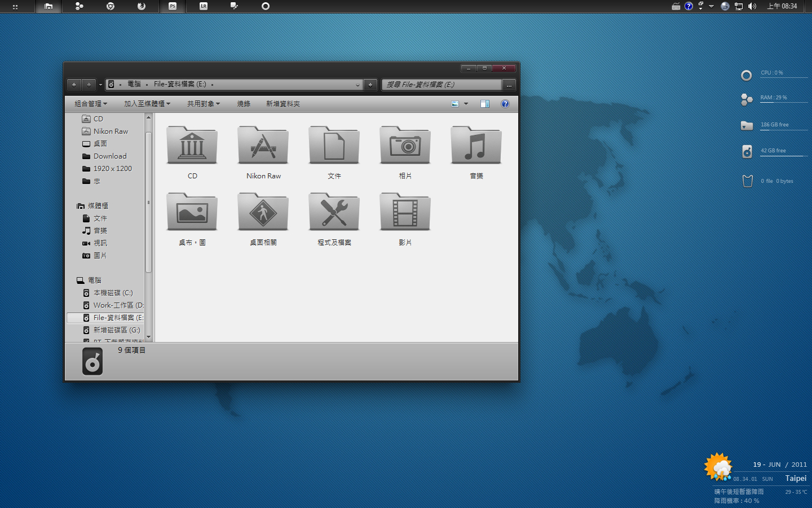Click the Lightroom LR icon in top taskbar
812x508 pixels.
[204, 6]
